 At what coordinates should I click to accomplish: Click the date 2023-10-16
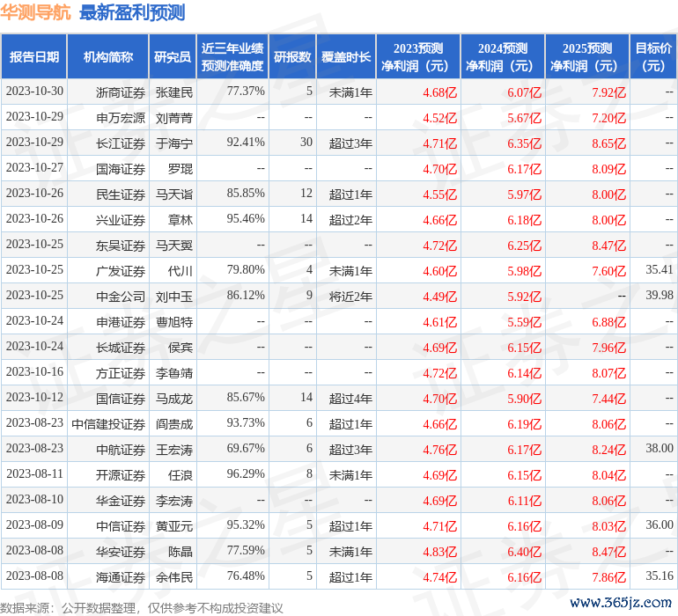pos(34,371)
